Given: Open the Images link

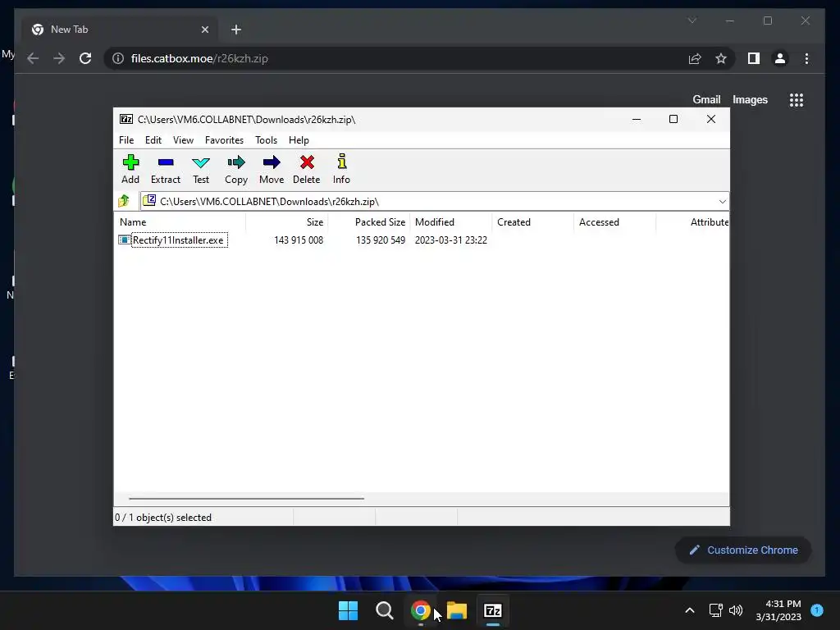Looking at the screenshot, I should 750,99.
